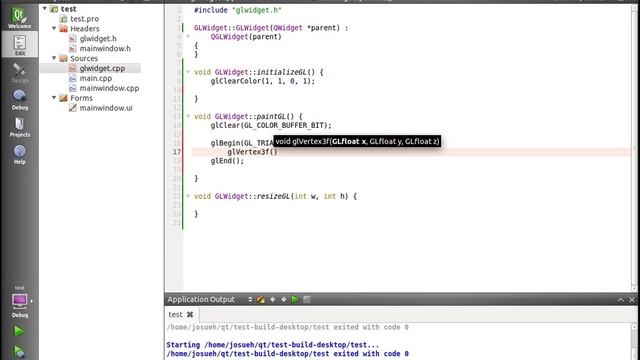Screen dimensions: 640x360
Task: Open the Design mode
Action: click(19, 73)
